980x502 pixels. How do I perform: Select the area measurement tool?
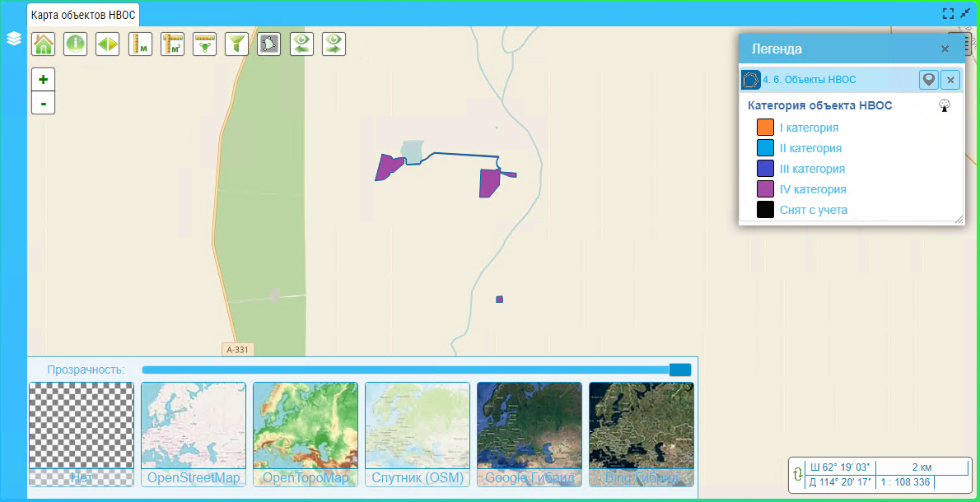[x=172, y=44]
